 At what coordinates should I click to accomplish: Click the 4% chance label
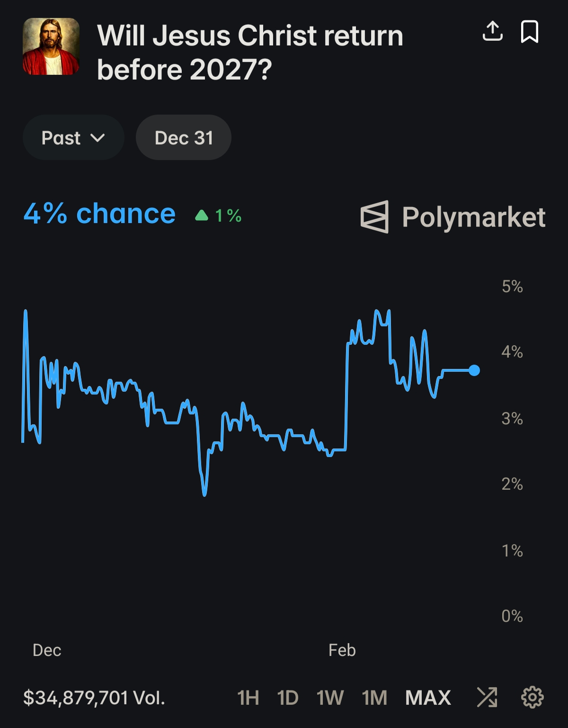(x=99, y=214)
